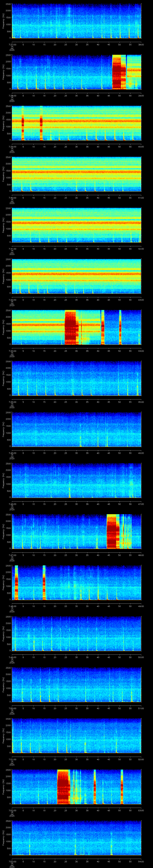Screen dimensions: 153x868
Task: Click the 41:00 end time label
Action: (x=141, y=197)
